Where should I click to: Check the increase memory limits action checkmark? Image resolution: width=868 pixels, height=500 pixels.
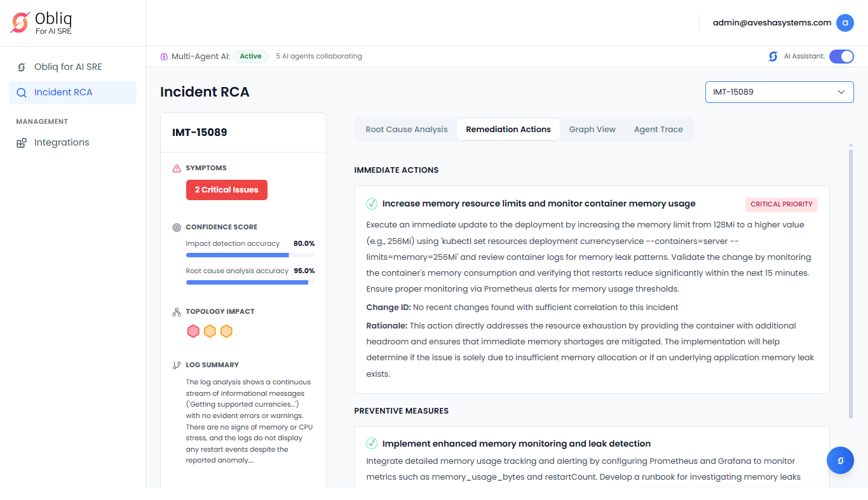pos(372,204)
